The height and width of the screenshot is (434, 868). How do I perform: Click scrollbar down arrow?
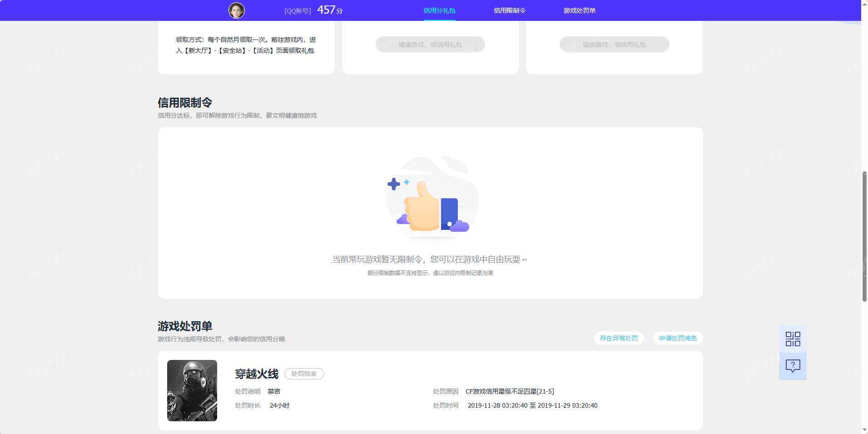(x=864, y=429)
